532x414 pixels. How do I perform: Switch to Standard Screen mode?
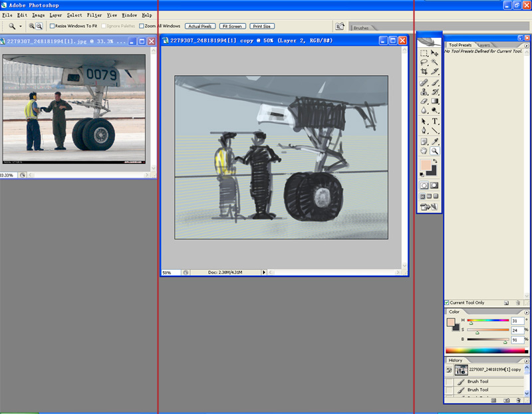pyautogui.click(x=422, y=196)
